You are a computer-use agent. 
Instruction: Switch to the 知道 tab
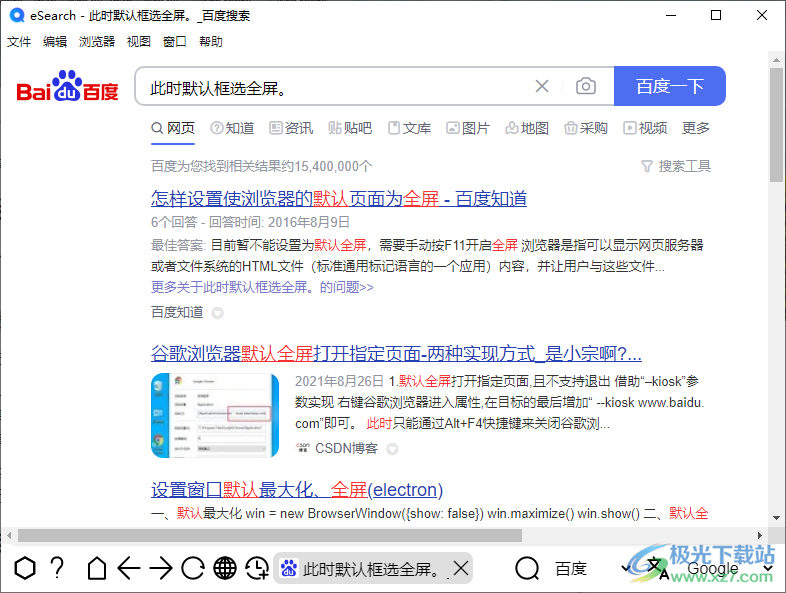pyautogui.click(x=232, y=128)
